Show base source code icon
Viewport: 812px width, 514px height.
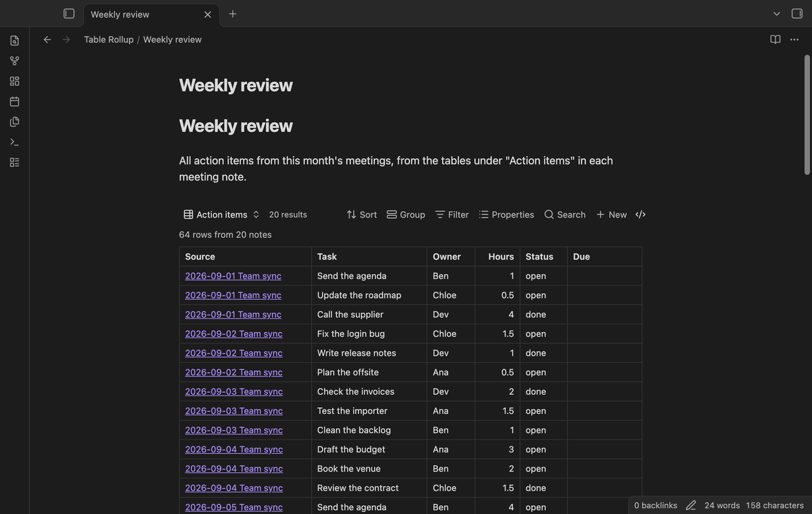click(x=641, y=214)
